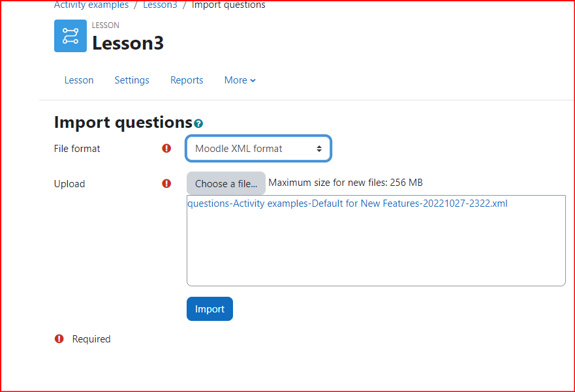Viewport: 575px width, 392px height.
Task: Click the Import questions heading
Action: pos(123,122)
